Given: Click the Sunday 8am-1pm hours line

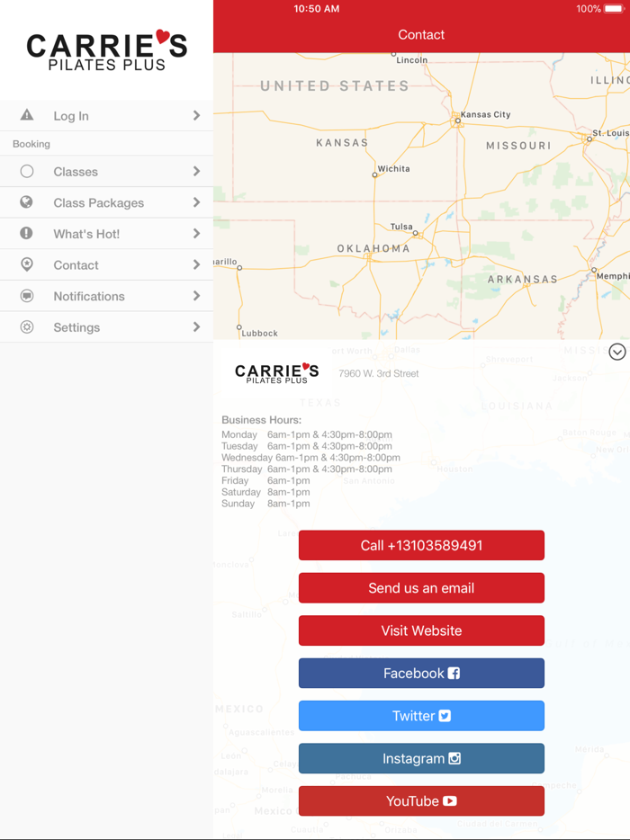Looking at the screenshot, I should (x=265, y=504).
